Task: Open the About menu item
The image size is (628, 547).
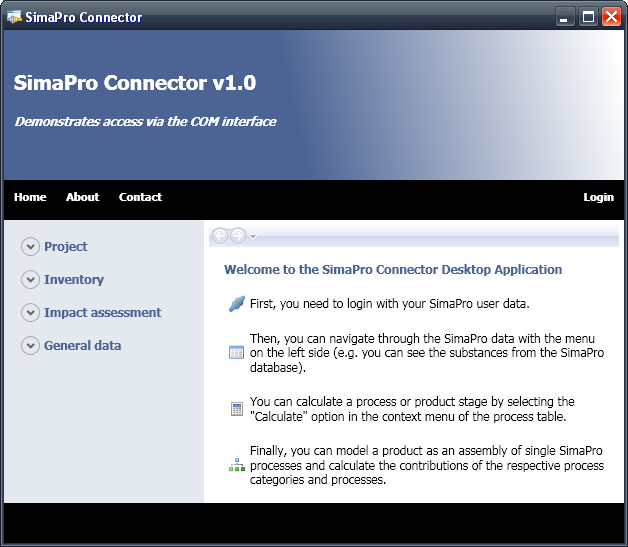Action: 82,197
